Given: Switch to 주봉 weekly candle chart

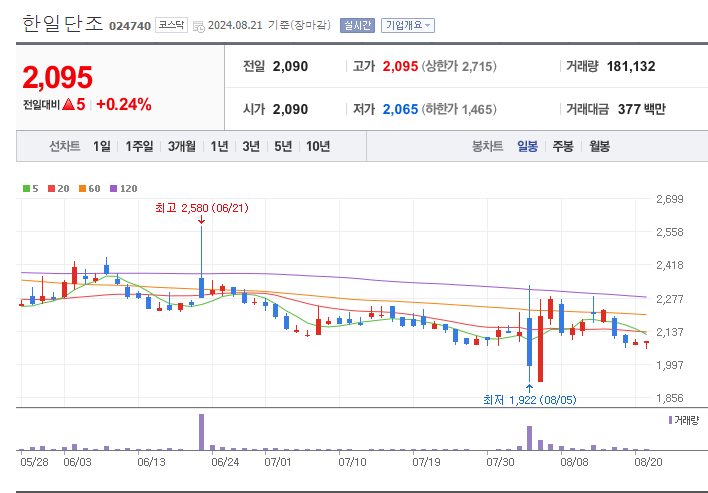Looking at the screenshot, I should [563, 146].
